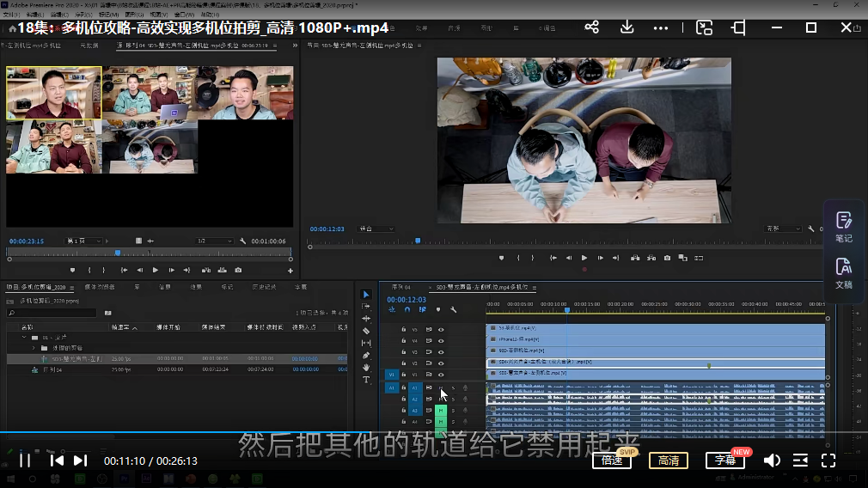This screenshot has height=488, width=868.
Task: Click the 字幕 subtitles button
Action: 724,461
